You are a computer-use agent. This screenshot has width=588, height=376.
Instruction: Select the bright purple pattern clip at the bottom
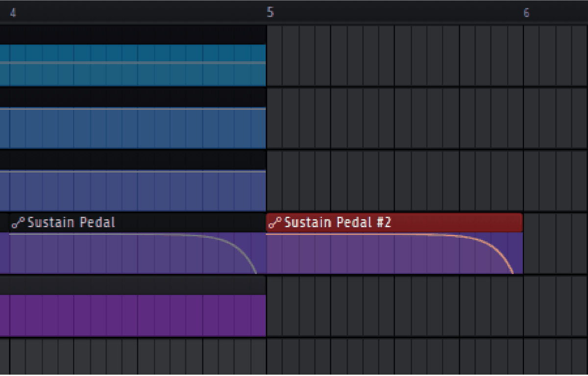133,315
